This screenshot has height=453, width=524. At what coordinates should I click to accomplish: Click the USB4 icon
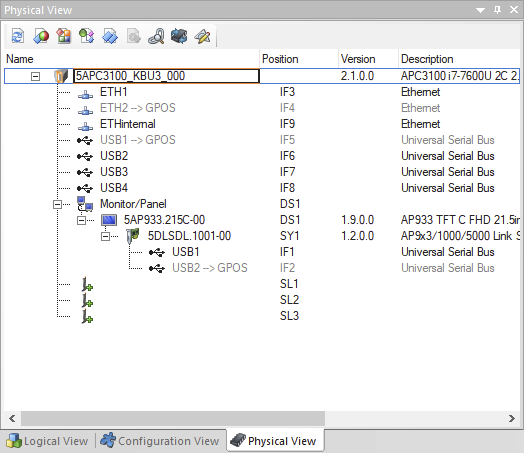point(85,188)
